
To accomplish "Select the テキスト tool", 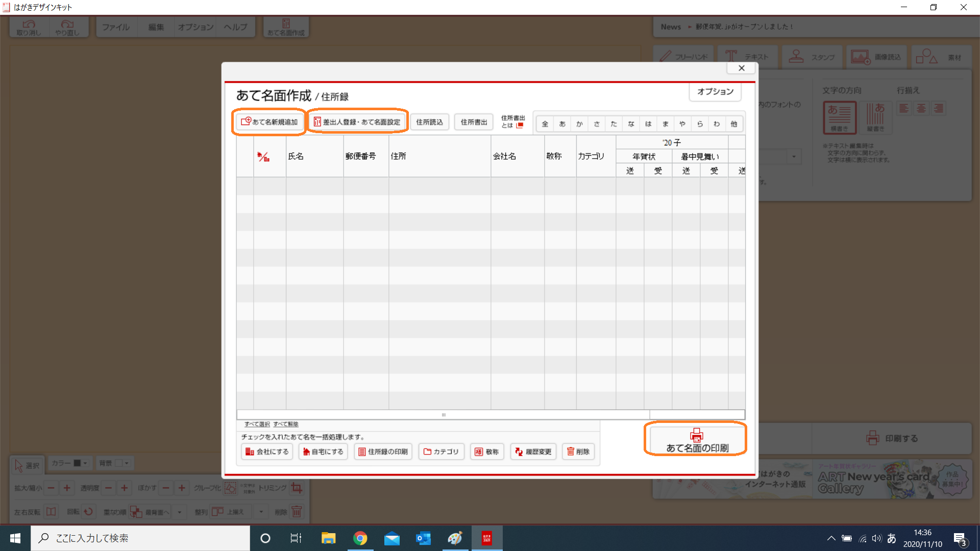I will tap(747, 57).
